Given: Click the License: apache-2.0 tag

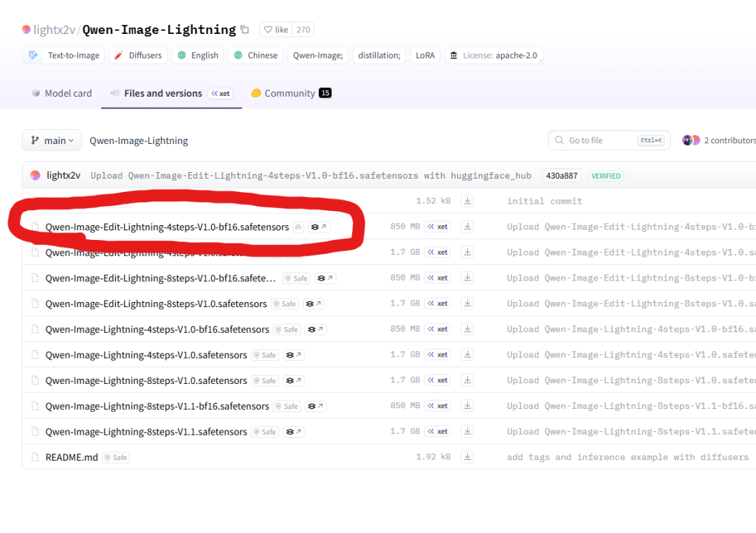Looking at the screenshot, I should [x=493, y=55].
